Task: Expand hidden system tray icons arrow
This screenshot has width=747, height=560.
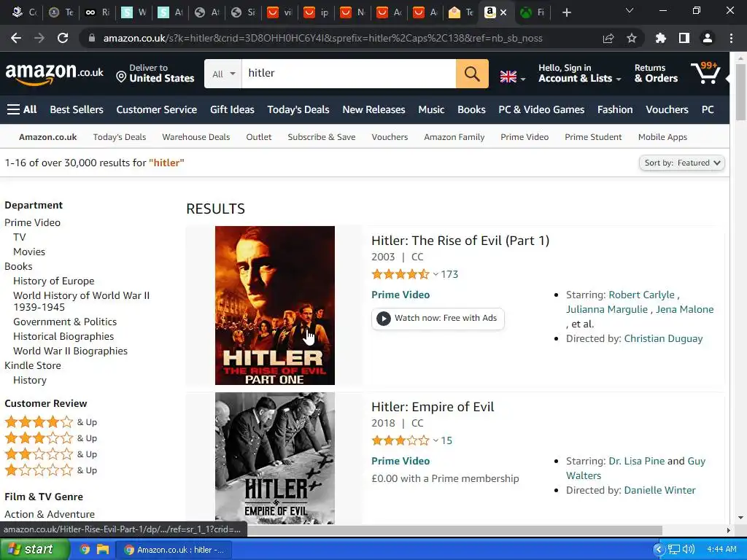Action: coord(659,550)
